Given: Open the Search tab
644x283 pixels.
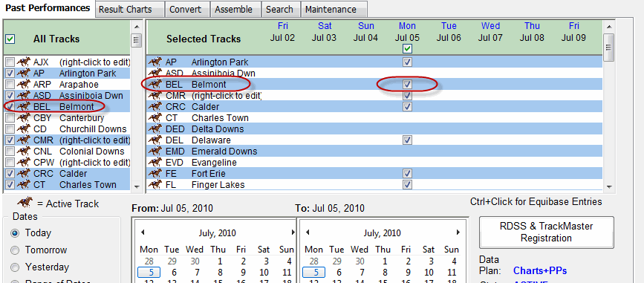Looking at the screenshot, I should (281, 10).
